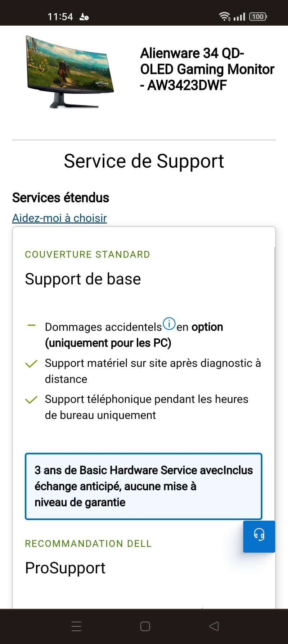This screenshot has height=644, width=288.
Task: Tap the Alienware 34 QD-OLED product title
Action: point(207,69)
